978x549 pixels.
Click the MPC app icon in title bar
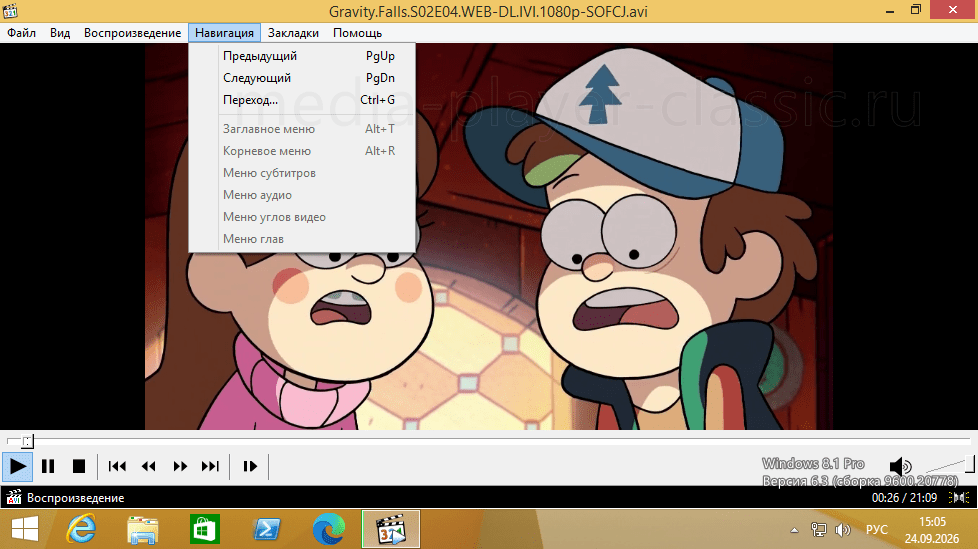point(10,11)
